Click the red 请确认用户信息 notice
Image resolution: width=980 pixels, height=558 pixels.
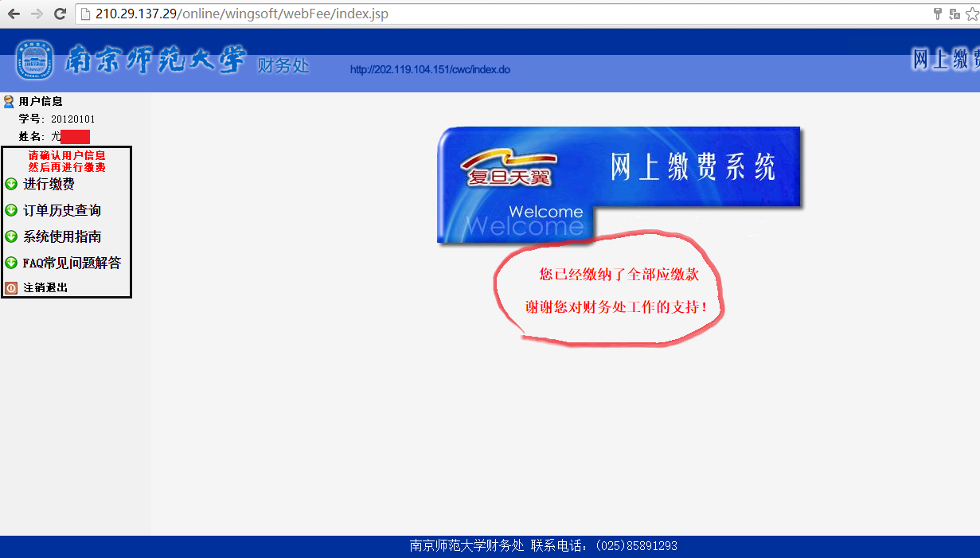pos(67,155)
